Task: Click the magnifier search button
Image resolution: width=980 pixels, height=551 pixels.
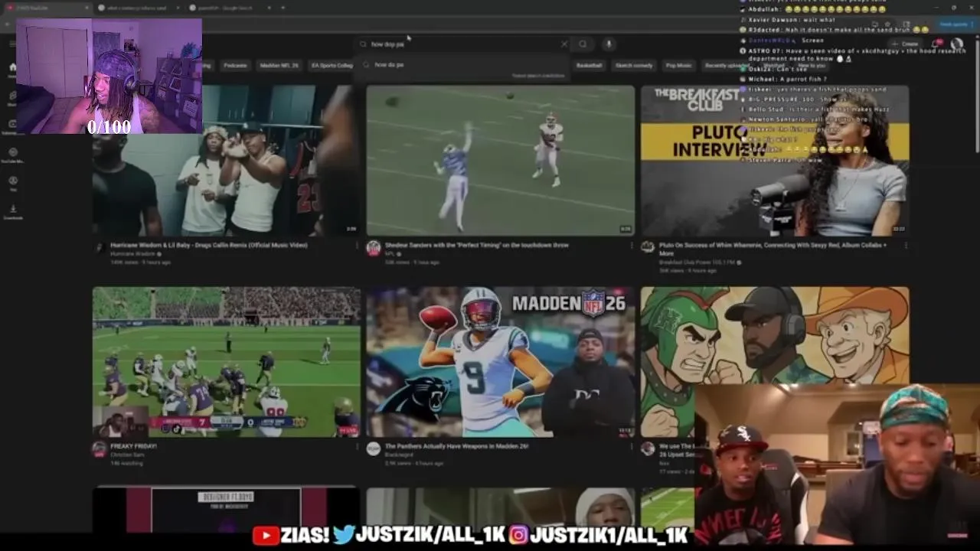Action: pyautogui.click(x=583, y=44)
